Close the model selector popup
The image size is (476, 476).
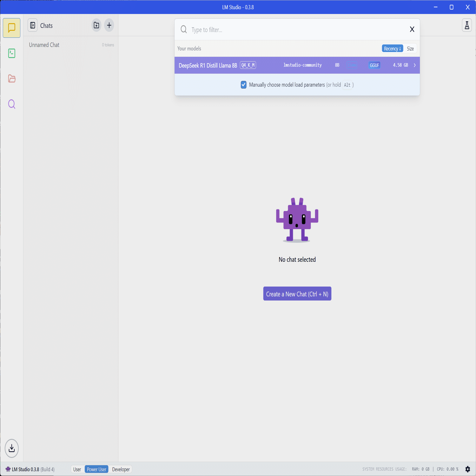[412, 30]
